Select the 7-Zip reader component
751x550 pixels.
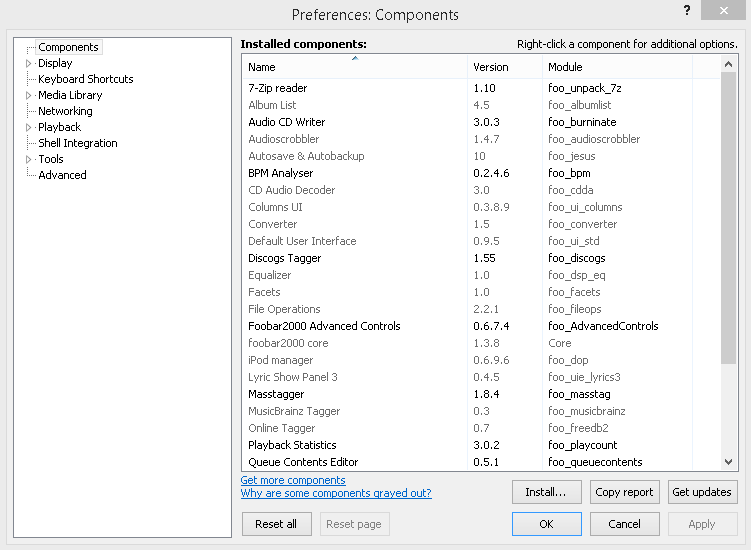click(481, 88)
